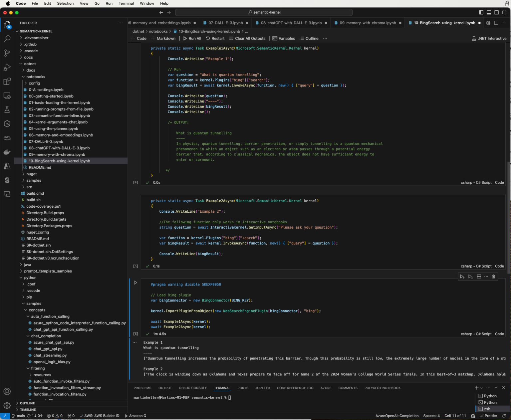Open the Terminal menu in menu bar
The width and height of the screenshot is (511, 420).
click(x=126, y=3)
